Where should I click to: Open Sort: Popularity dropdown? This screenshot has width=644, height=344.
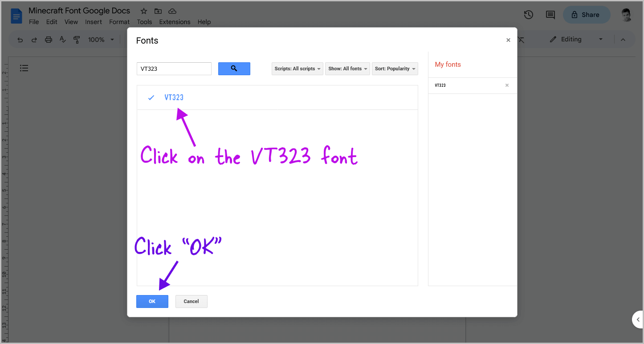pos(395,69)
